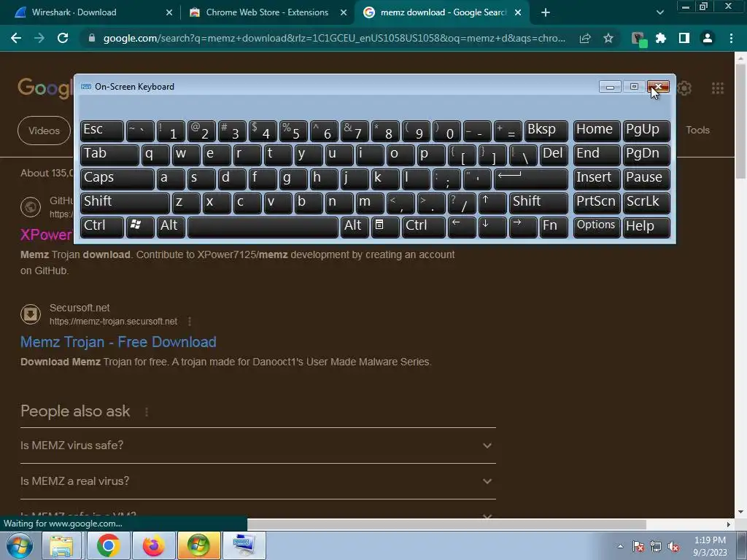The width and height of the screenshot is (747, 560).
Task: Click the Action Center flag tray icon
Action: (x=638, y=546)
